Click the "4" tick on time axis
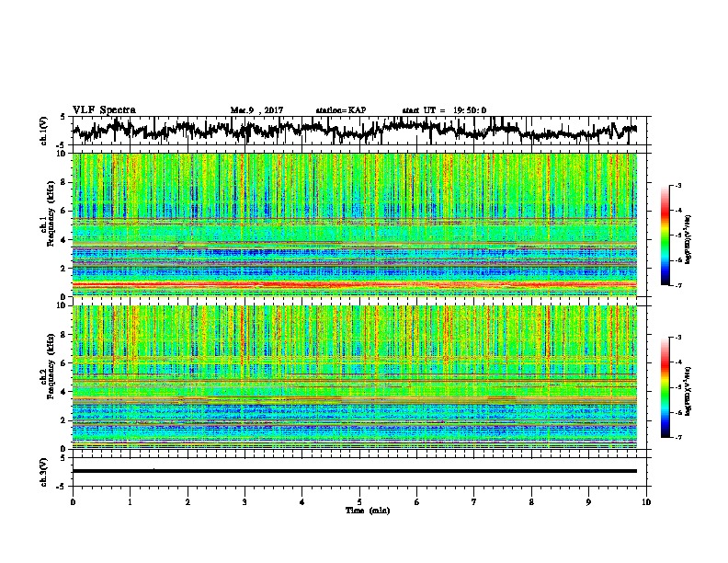The height and width of the screenshot is (563, 728). (x=302, y=502)
